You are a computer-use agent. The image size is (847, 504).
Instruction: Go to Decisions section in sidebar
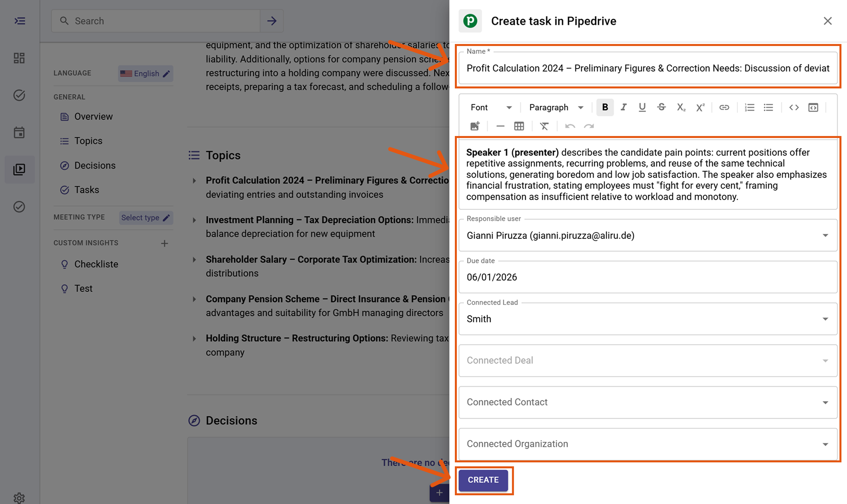tap(88, 165)
